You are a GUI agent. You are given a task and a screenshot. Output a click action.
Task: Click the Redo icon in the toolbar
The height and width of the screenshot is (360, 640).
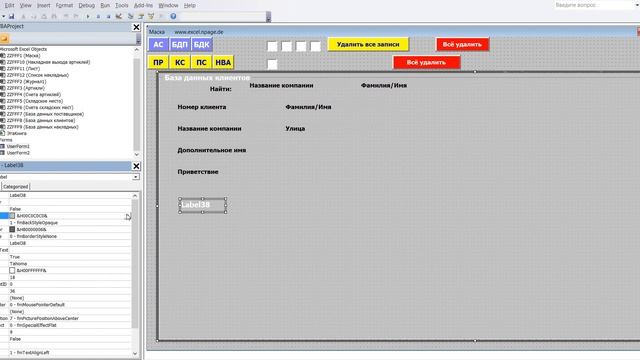click(x=76, y=16)
